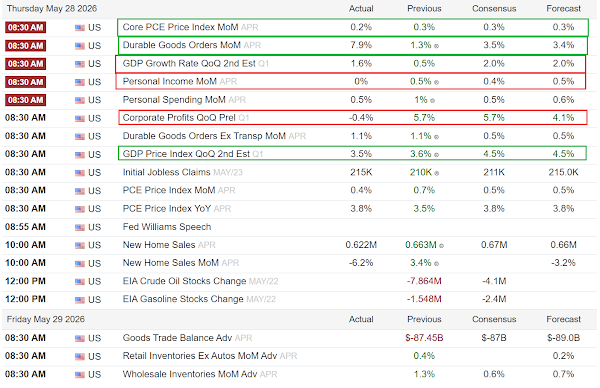Click revision icon beside GDP Price Index 3.6%

(436, 155)
